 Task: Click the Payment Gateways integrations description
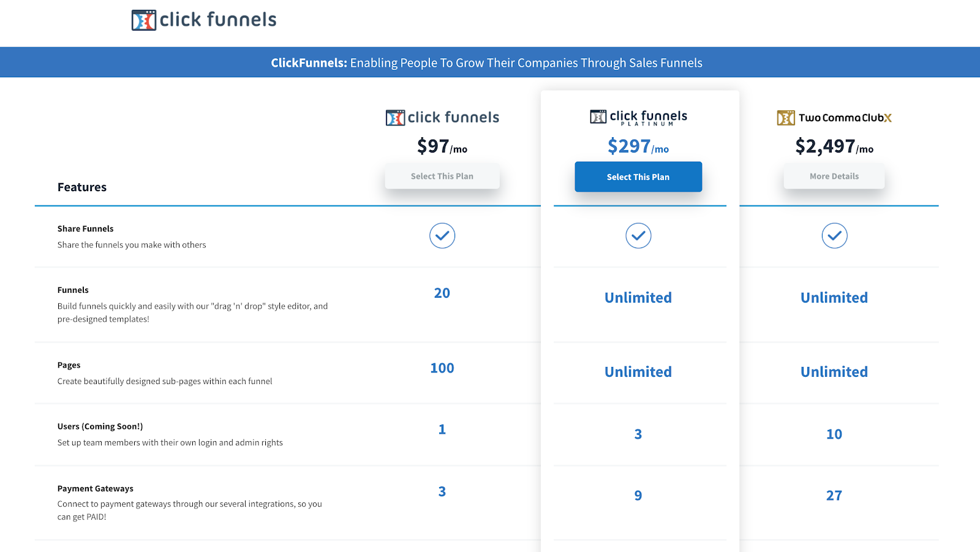tap(190, 510)
